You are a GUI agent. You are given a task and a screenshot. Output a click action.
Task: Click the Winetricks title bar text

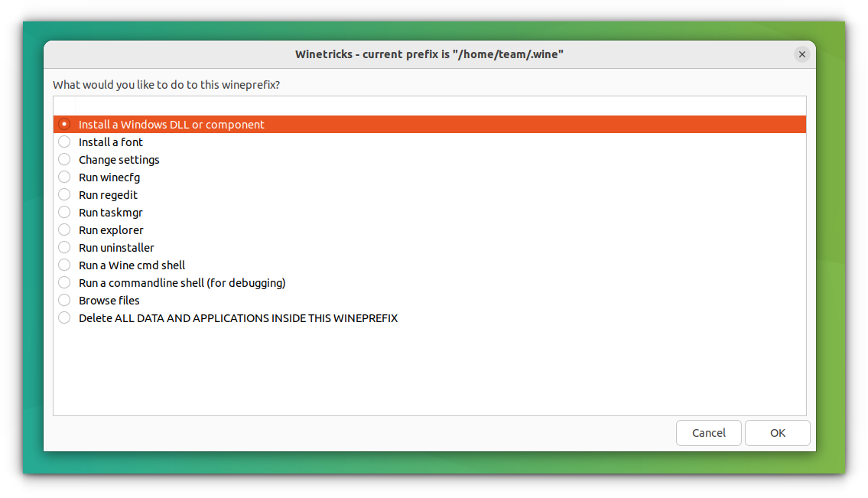[429, 54]
